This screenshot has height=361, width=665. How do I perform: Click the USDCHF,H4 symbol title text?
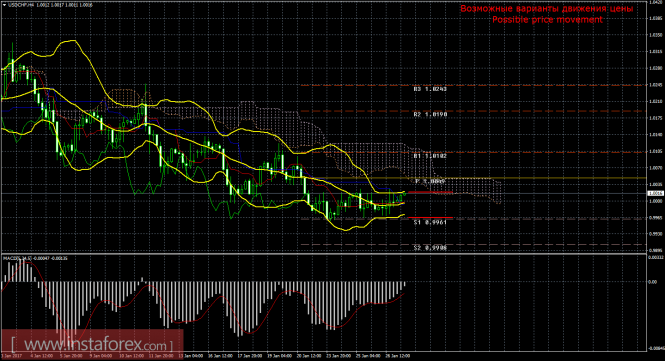(21, 5)
